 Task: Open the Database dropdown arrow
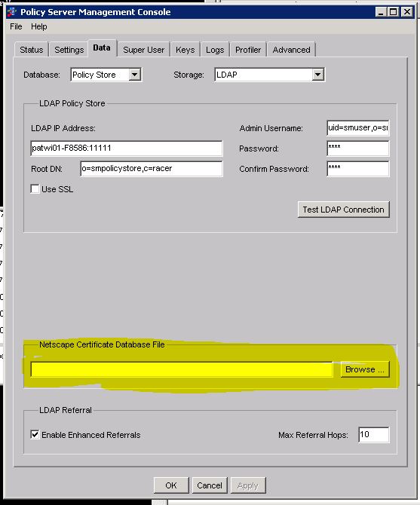135,75
